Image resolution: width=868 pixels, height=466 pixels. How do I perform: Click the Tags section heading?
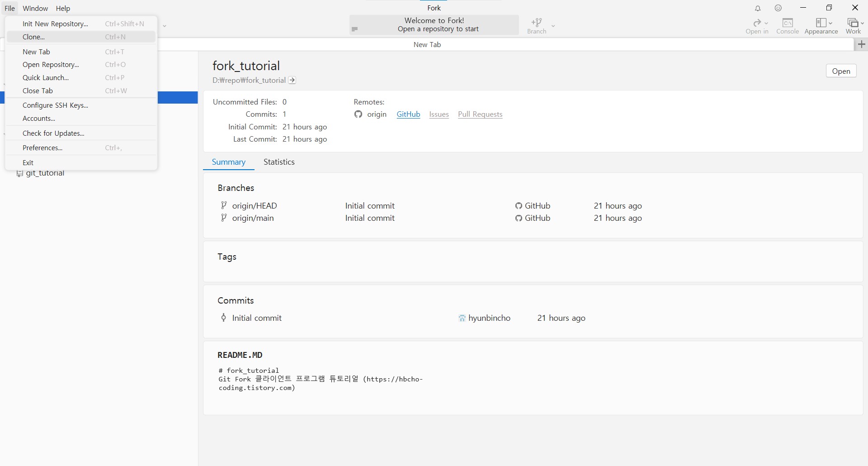coord(227,257)
